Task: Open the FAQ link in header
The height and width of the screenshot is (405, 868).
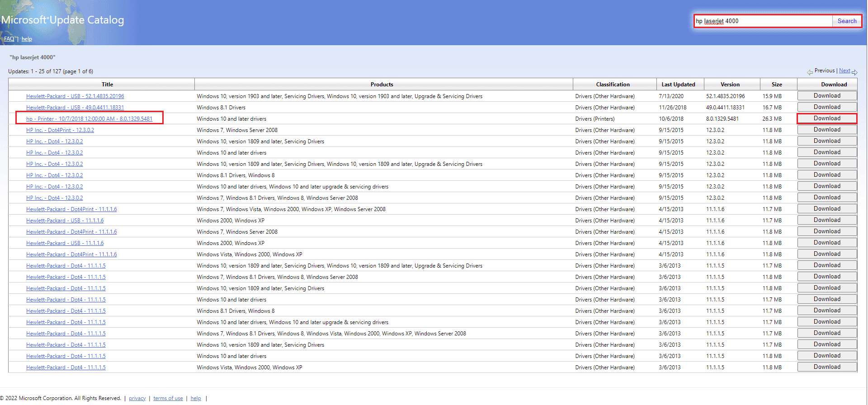Action: click(x=9, y=39)
